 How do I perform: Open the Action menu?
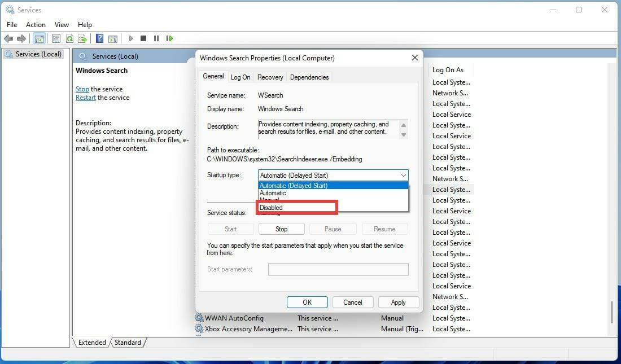[36, 24]
